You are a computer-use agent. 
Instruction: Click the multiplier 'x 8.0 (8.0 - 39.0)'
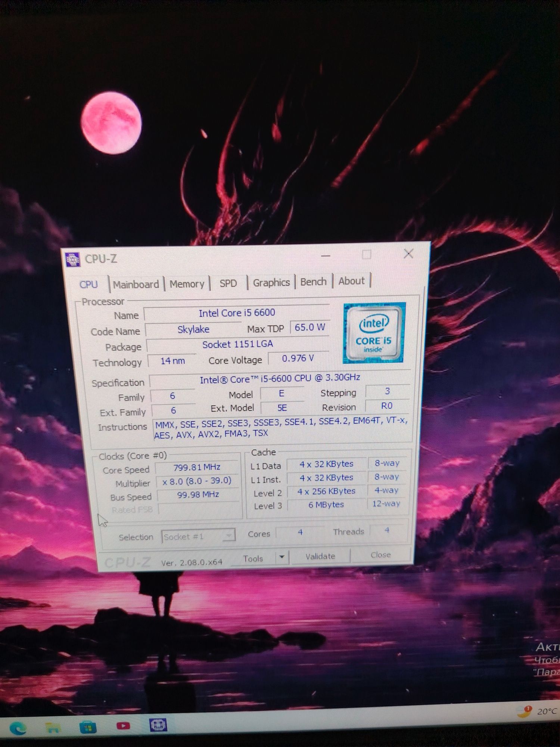[197, 481]
